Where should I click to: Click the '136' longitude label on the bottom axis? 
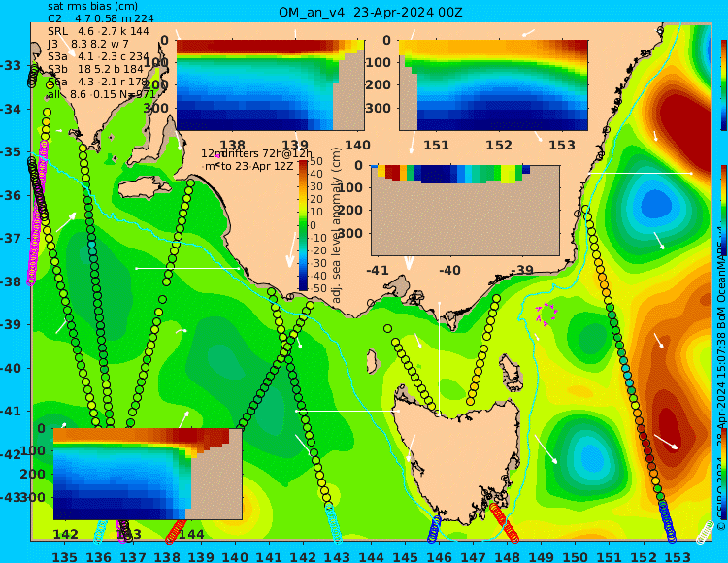coord(98,556)
